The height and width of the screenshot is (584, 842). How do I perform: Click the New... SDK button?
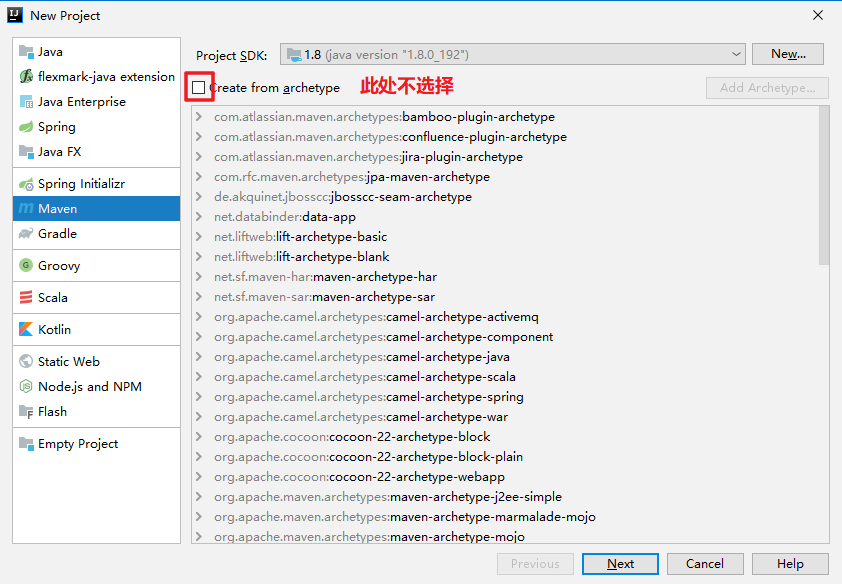788,54
